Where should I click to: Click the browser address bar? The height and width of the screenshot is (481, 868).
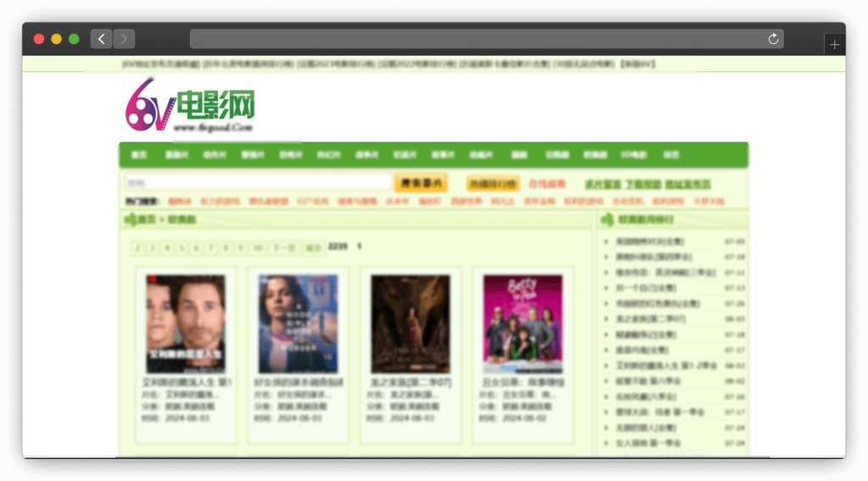[487, 39]
